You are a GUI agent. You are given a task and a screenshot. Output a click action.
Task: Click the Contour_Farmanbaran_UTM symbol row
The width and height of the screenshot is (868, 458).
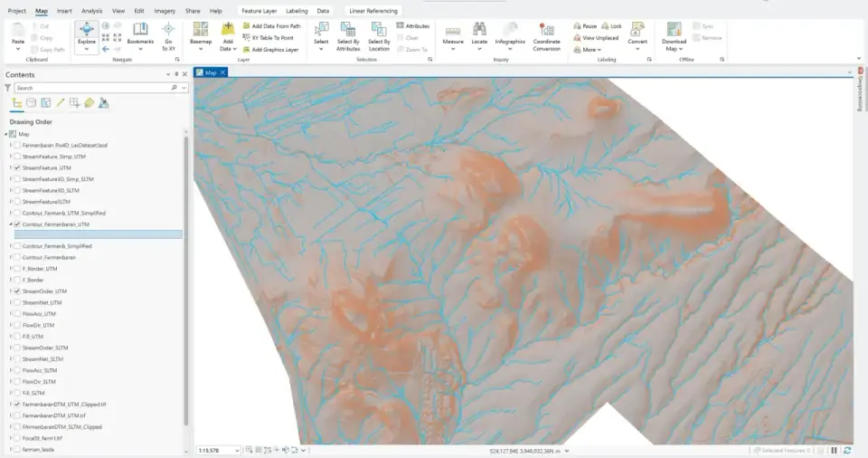(x=98, y=234)
